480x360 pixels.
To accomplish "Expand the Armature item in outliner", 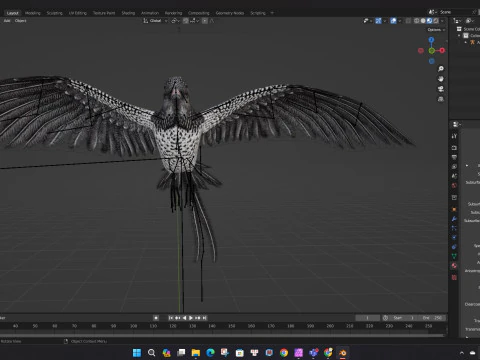I will click(466, 42).
